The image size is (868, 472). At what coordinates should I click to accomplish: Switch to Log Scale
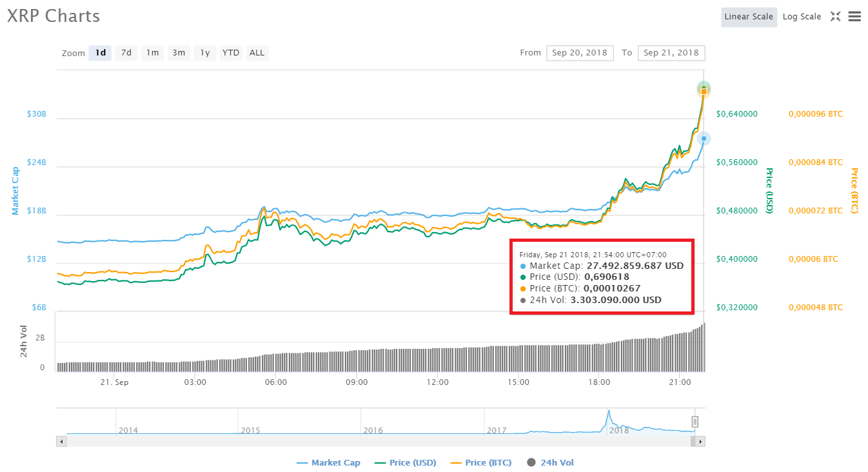click(x=802, y=17)
